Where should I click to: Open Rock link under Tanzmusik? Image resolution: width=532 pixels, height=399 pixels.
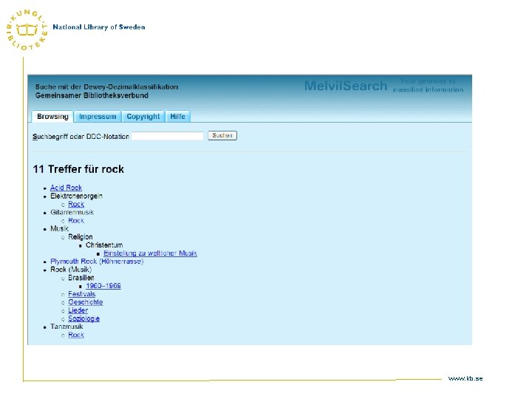point(76,335)
